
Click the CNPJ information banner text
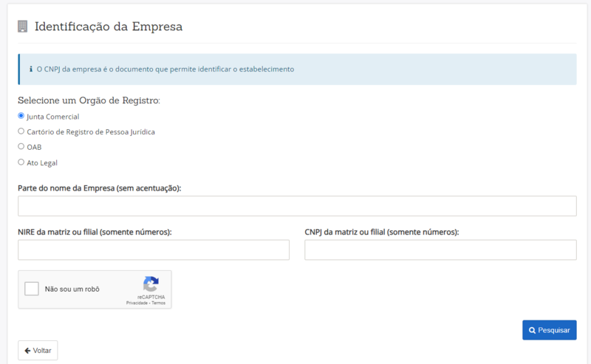165,69
